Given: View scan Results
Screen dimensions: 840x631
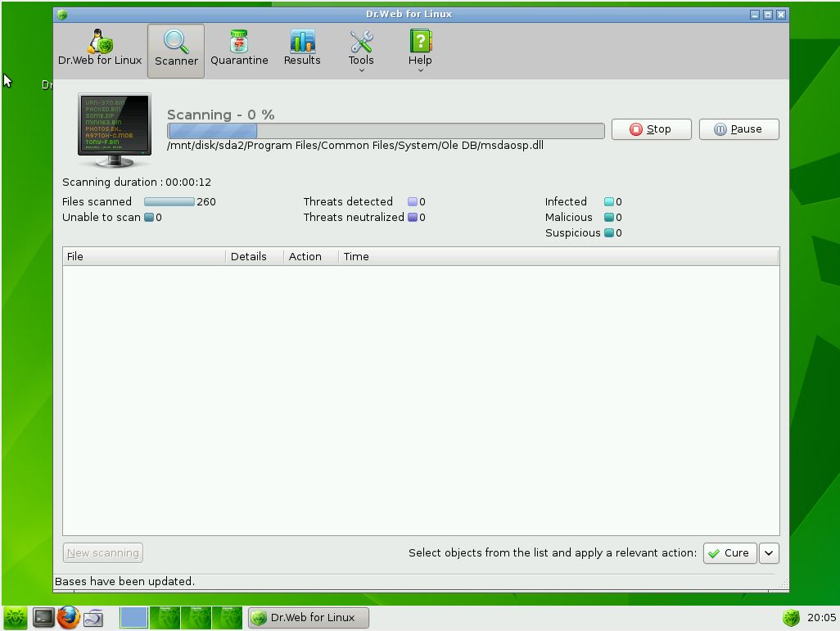Looking at the screenshot, I should tap(301, 47).
